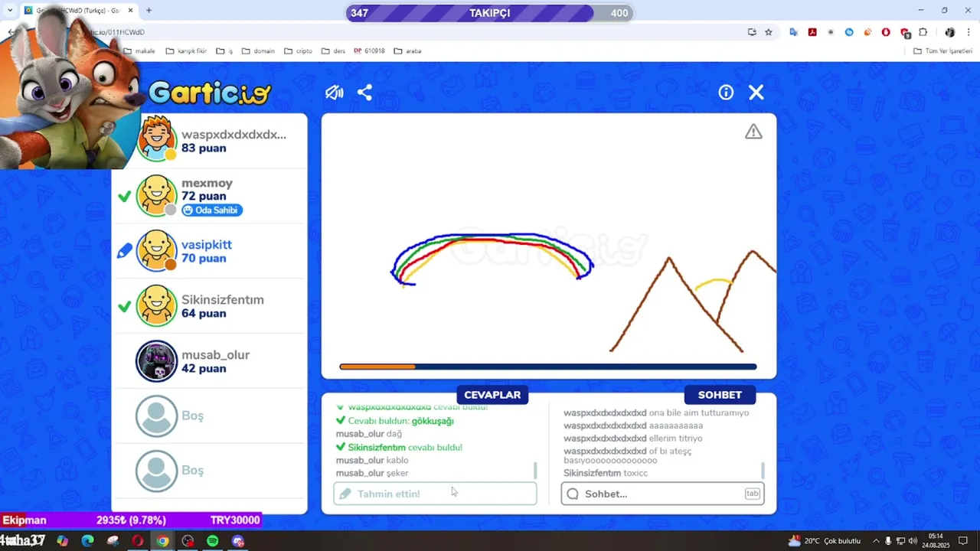Open a new browser tab
980x551 pixels.
click(149, 11)
